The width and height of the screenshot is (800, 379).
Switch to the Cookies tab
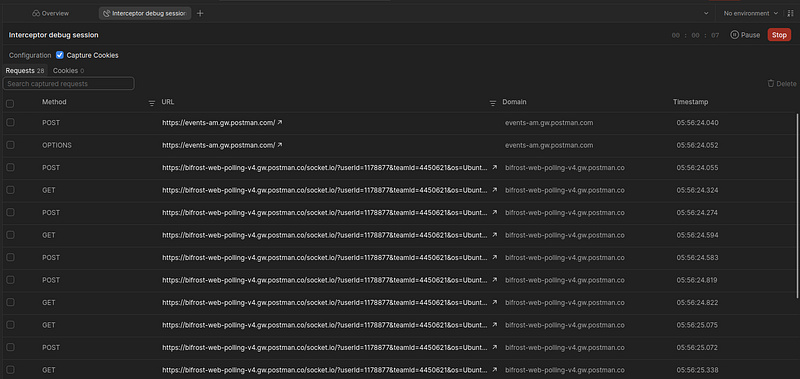pos(68,70)
